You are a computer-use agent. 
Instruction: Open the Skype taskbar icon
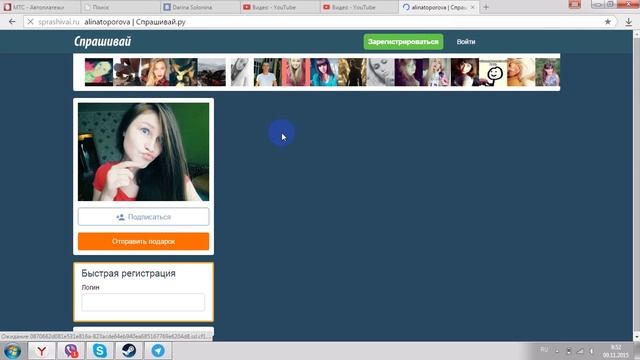click(x=100, y=351)
